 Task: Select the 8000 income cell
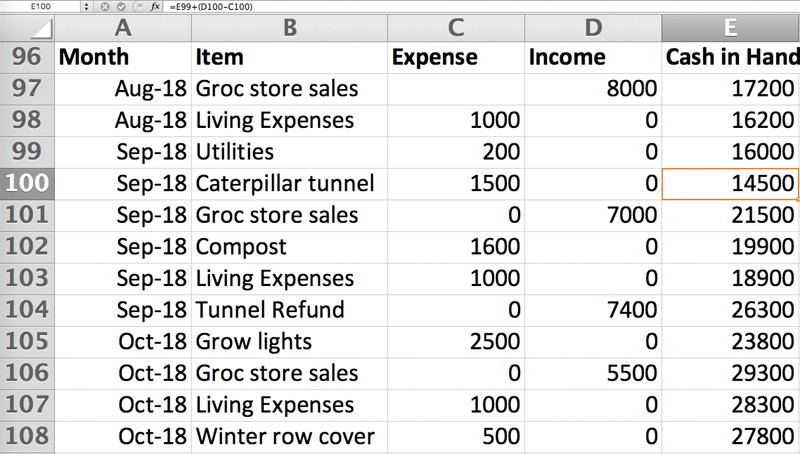[593, 89]
